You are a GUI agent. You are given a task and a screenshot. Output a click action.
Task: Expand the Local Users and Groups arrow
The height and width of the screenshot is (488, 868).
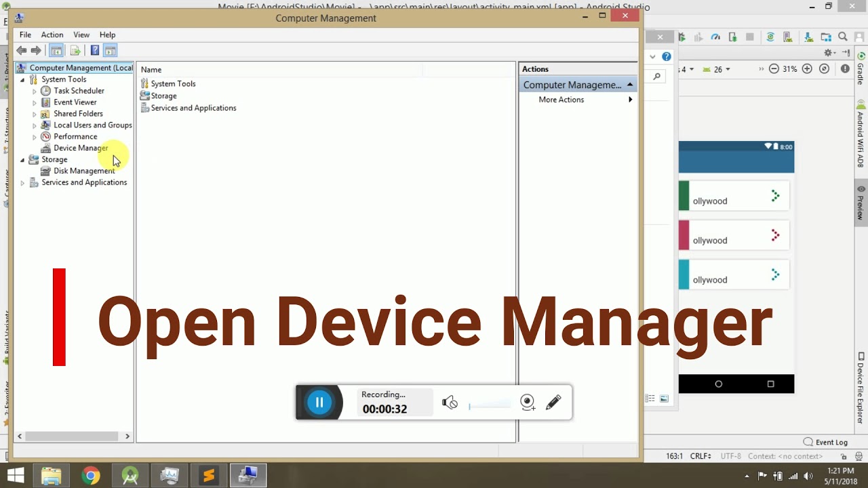pos(35,126)
